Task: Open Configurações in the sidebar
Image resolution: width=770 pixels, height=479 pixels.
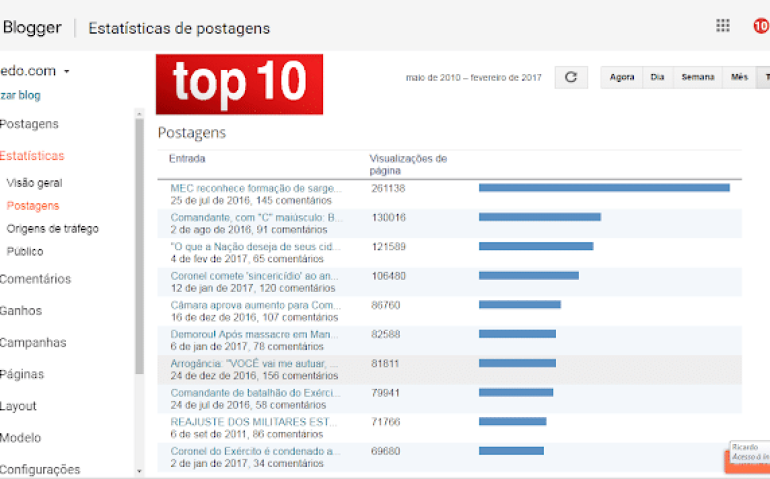Action: (40, 470)
